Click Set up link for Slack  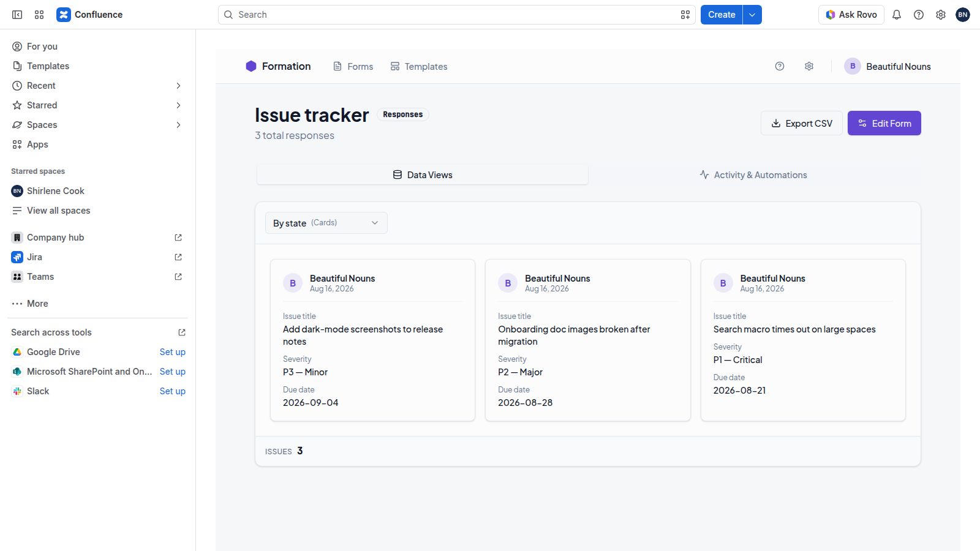click(173, 391)
